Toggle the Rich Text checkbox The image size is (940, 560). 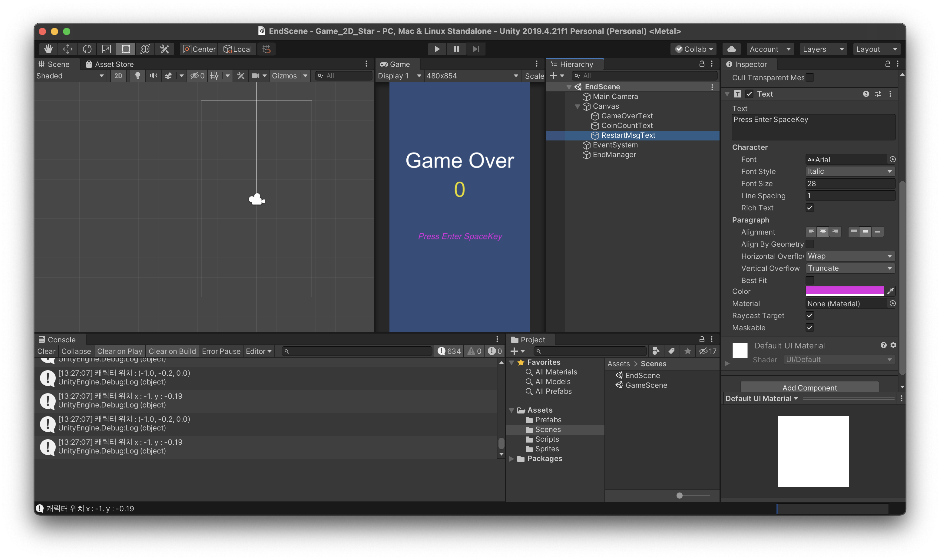pos(810,208)
